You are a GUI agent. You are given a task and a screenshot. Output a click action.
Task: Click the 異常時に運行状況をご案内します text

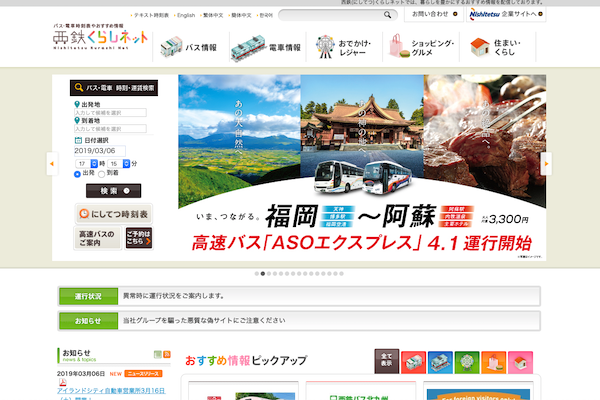click(x=173, y=296)
